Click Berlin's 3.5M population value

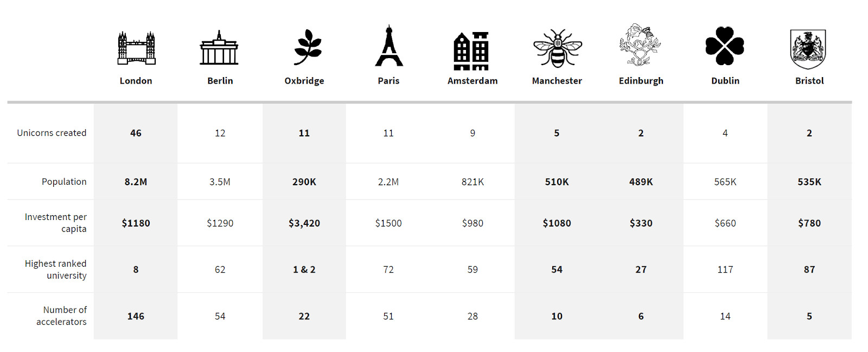pos(220,182)
